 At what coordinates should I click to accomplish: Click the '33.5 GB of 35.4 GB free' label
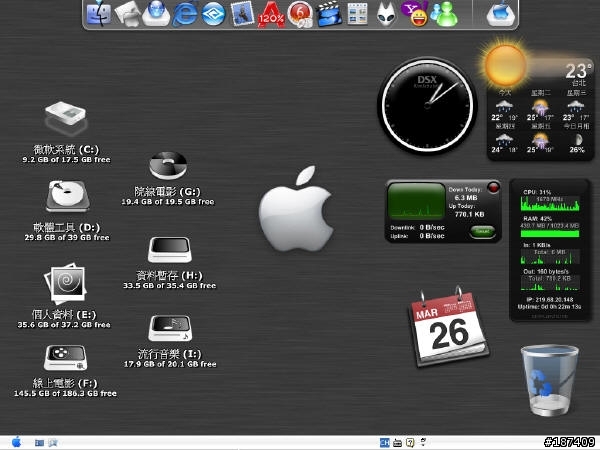tap(170, 285)
